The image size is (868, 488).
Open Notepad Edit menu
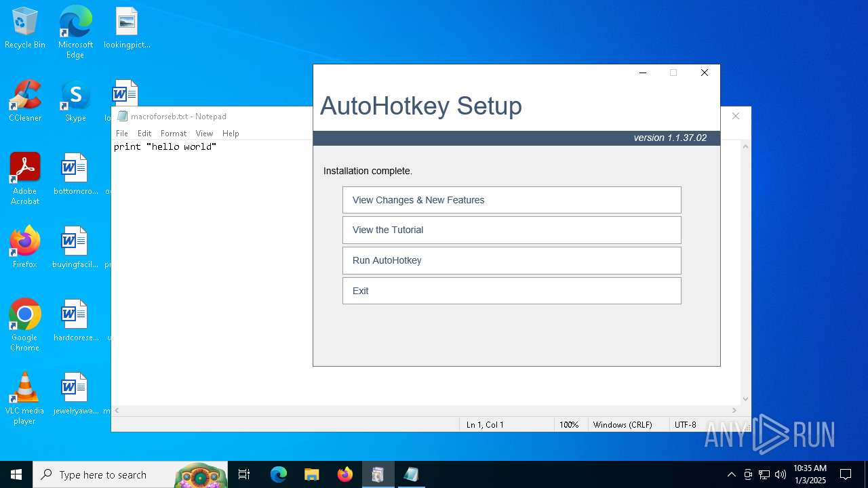(x=144, y=134)
